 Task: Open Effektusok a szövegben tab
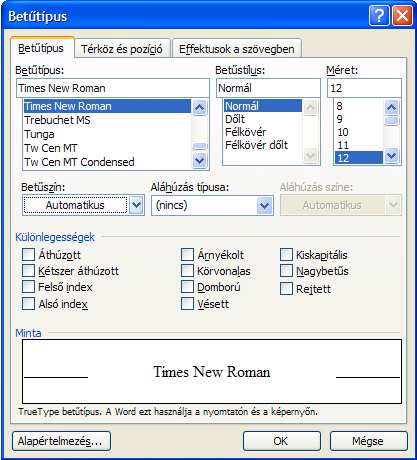(237, 49)
